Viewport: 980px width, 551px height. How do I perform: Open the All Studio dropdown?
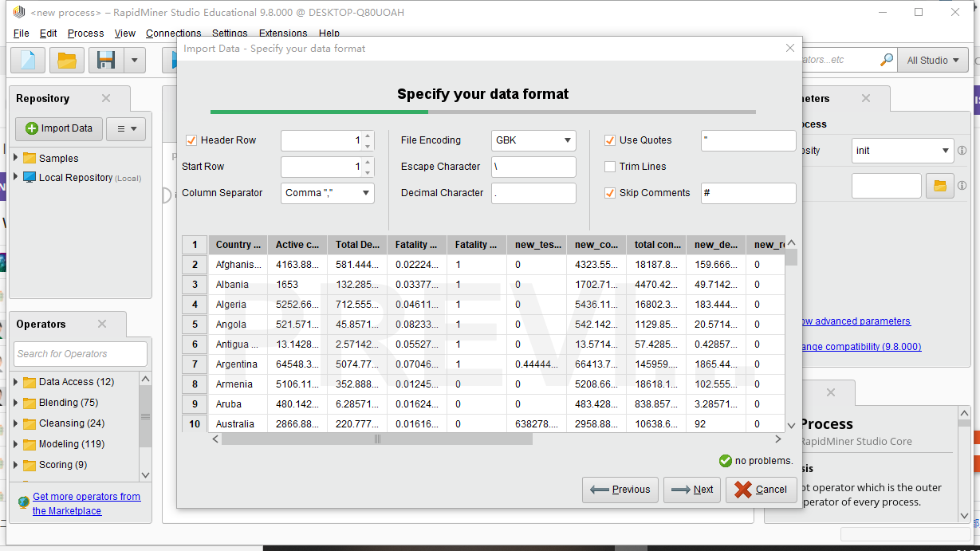(934, 61)
